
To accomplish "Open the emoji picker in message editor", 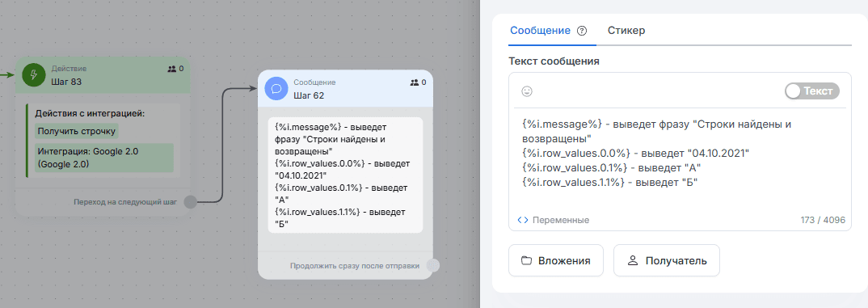I will pos(527,91).
